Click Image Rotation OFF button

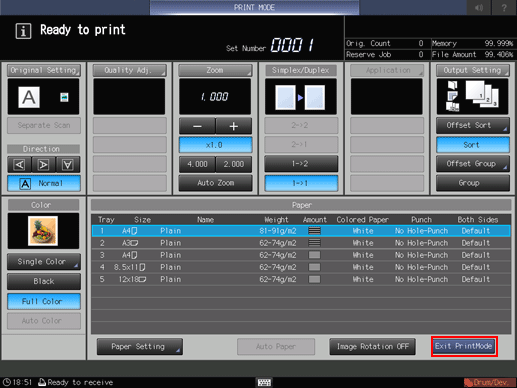coord(372,347)
